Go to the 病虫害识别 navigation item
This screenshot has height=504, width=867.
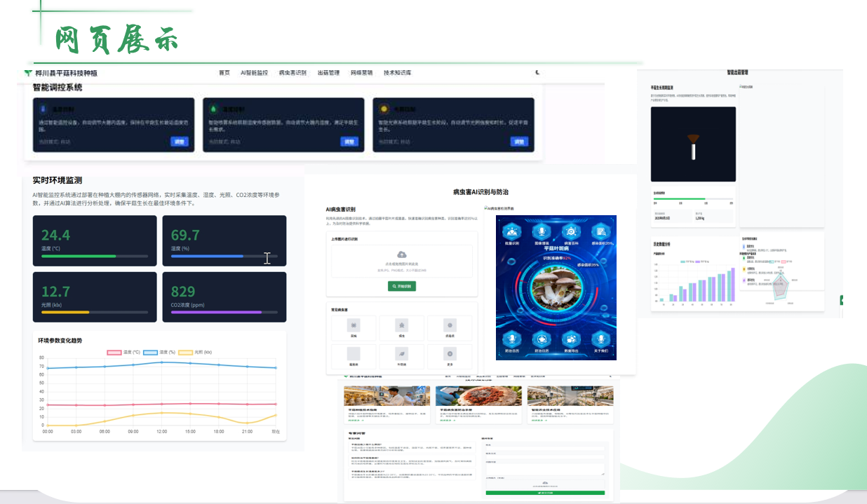click(x=293, y=73)
